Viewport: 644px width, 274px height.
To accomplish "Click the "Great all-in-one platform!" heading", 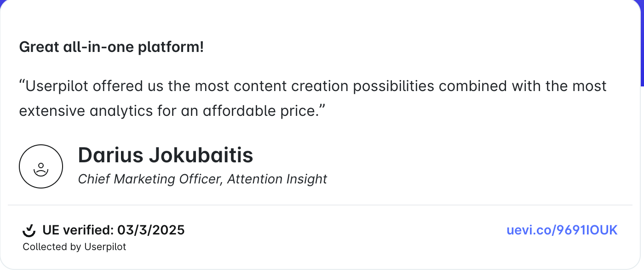I will (x=111, y=47).
